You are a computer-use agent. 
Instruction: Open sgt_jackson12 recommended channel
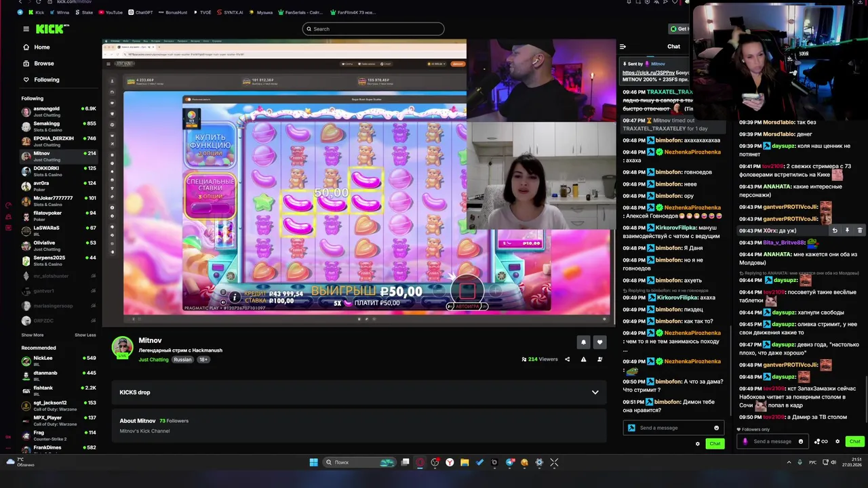point(59,405)
